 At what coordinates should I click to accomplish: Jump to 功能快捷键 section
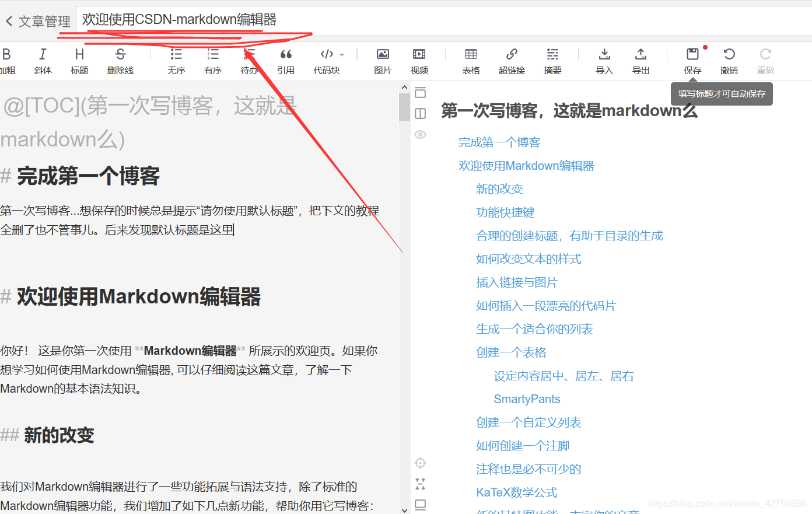tap(505, 212)
